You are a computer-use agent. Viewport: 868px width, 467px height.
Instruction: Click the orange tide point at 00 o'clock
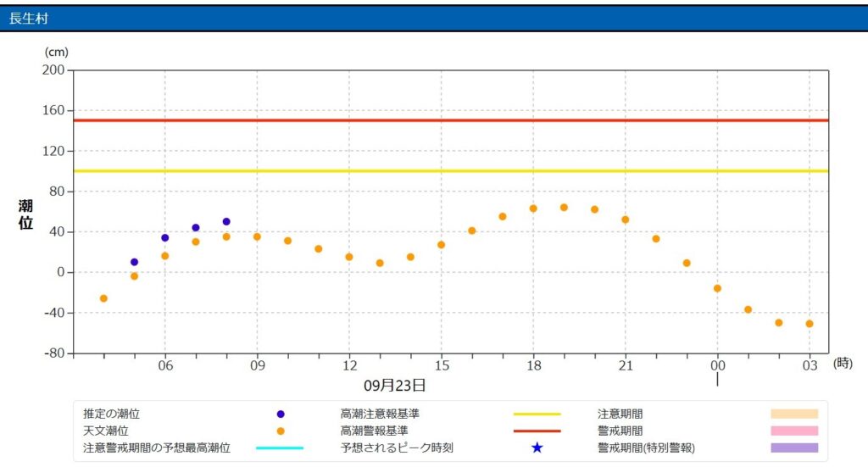point(717,288)
